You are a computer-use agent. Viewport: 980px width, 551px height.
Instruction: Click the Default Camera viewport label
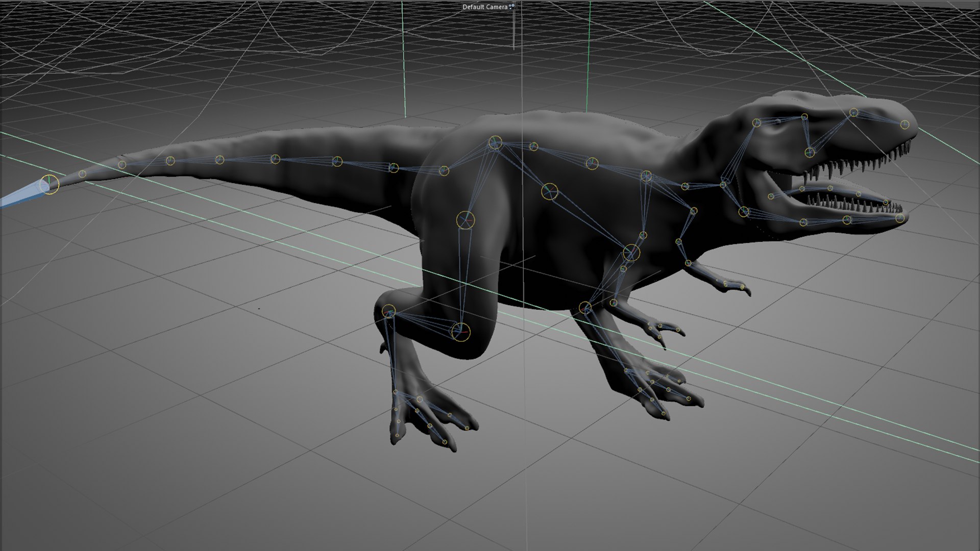(485, 7)
